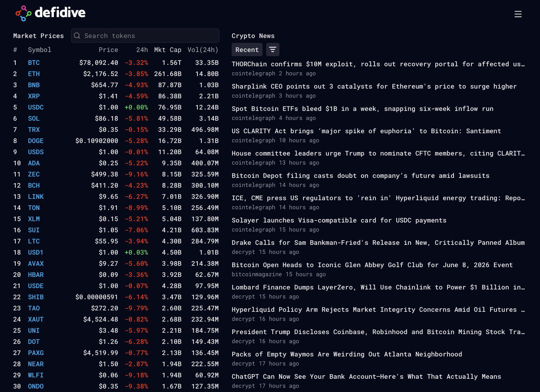540x392 pixels.
Task: Click ZEC 24h change -9.16%
Action: tap(136, 174)
